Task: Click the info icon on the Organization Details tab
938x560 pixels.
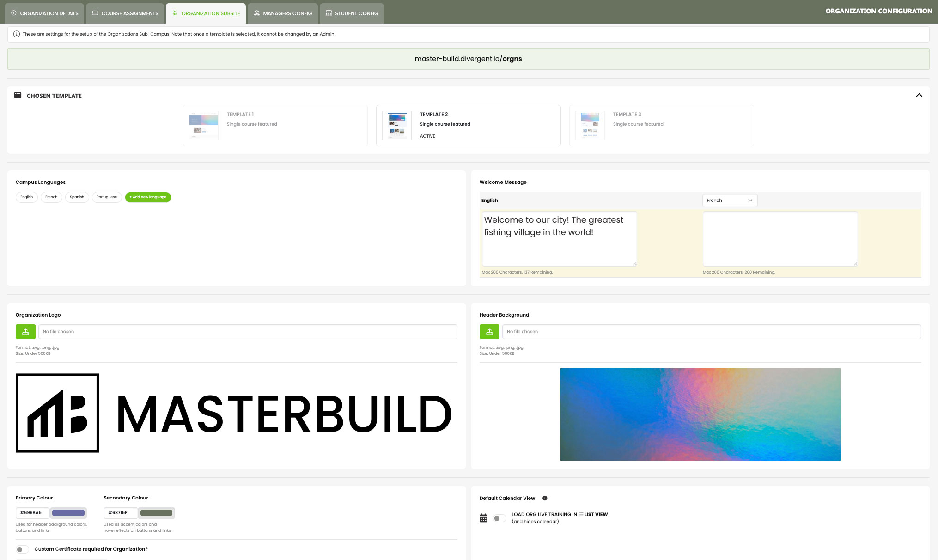Action: coord(14,13)
